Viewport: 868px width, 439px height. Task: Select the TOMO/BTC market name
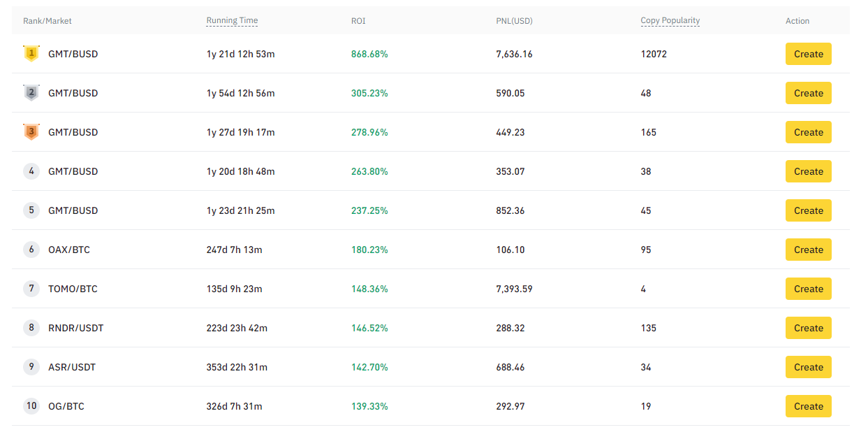[x=73, y=289]
